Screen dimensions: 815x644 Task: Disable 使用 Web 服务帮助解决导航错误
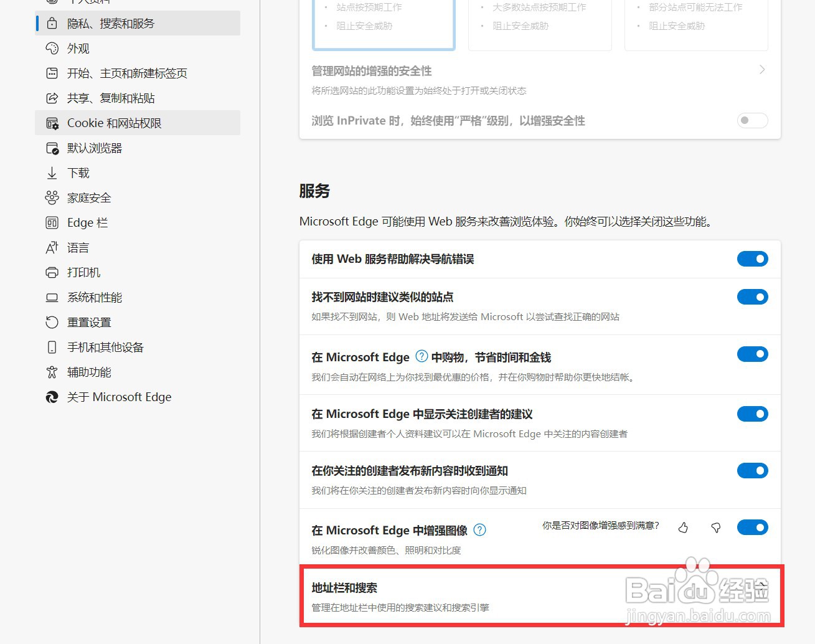pos(752,258)
